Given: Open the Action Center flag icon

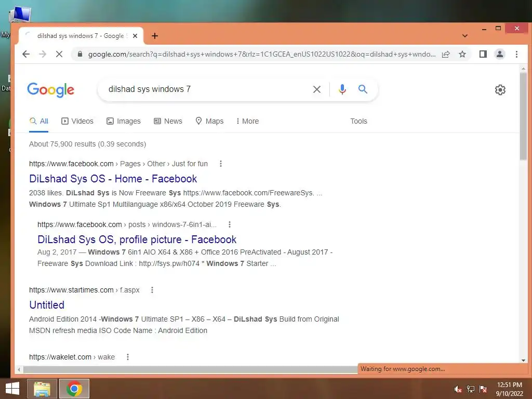Looking at the screenshot, I should point(483,389).
